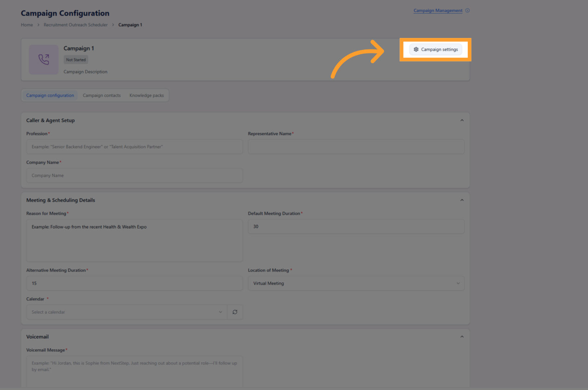The width and height of the screenshot is (588, 390).
Task: Click the Default Meeting Duration field
Action: coord(356,226)
